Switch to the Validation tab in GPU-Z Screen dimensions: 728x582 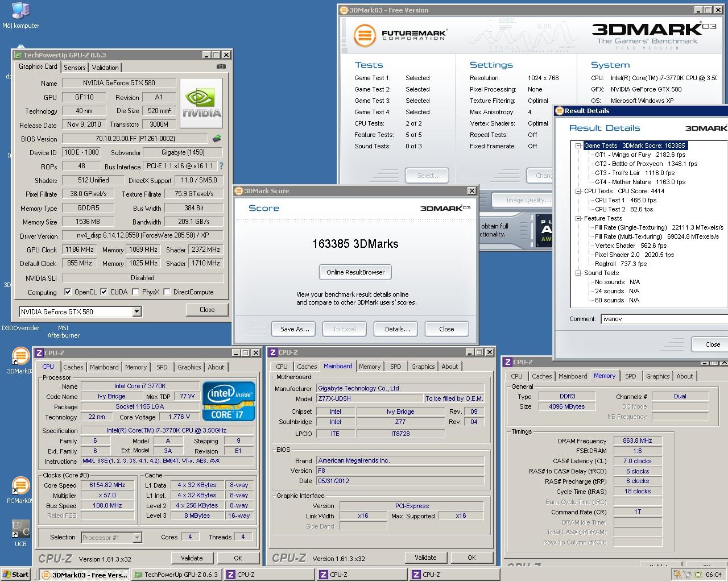click(x=105, y=67)
